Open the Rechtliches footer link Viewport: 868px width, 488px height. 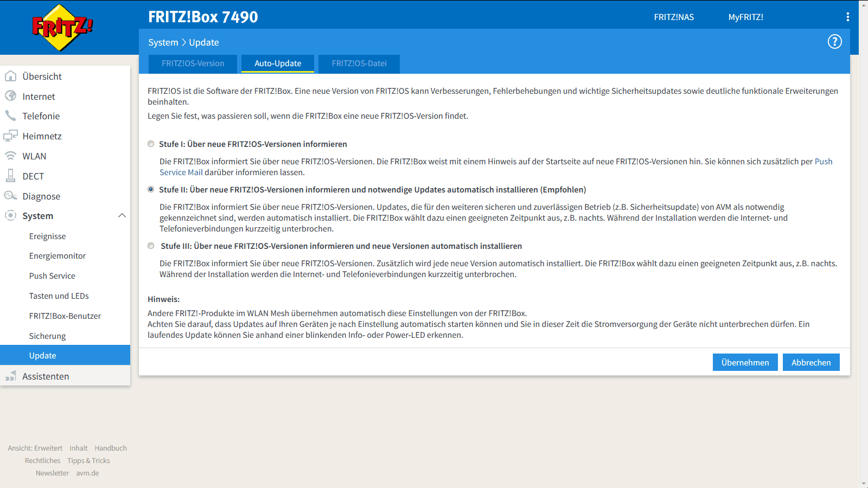43,460
